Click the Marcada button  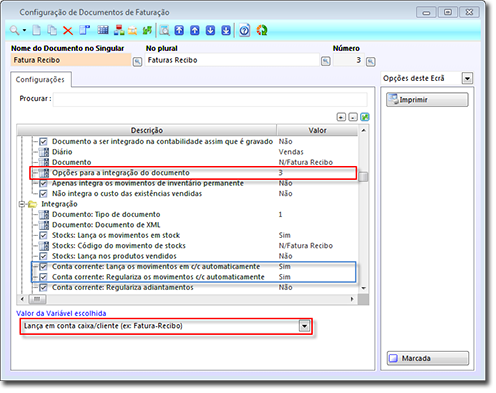[x=428, y=358]
